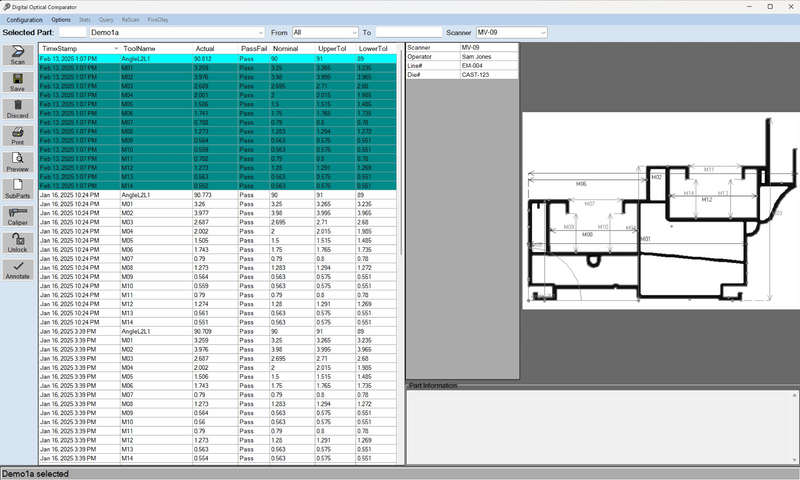Print results with the printer icon

click(18, 135)
